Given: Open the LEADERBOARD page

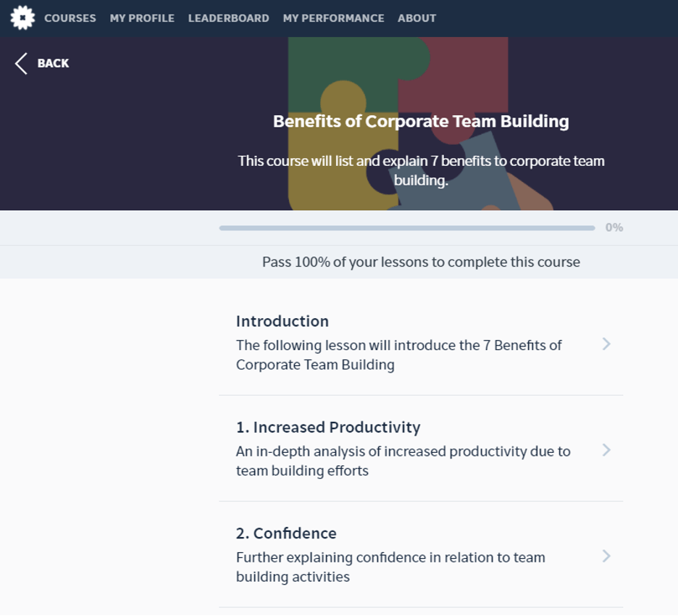Looking at the screenshot, I should [x=228, y=18].
